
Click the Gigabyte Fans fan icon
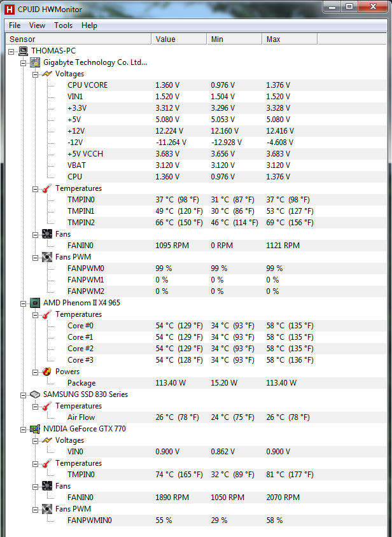coord(47,234)
